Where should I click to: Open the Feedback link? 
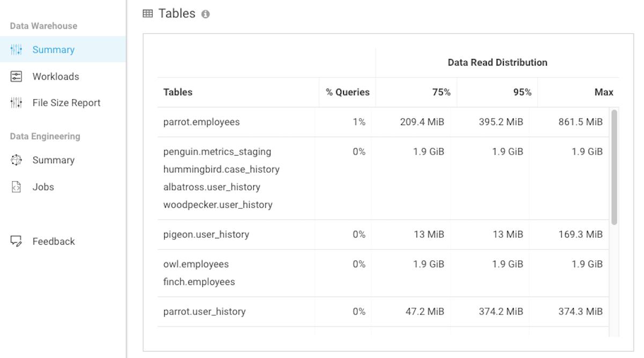54,242
